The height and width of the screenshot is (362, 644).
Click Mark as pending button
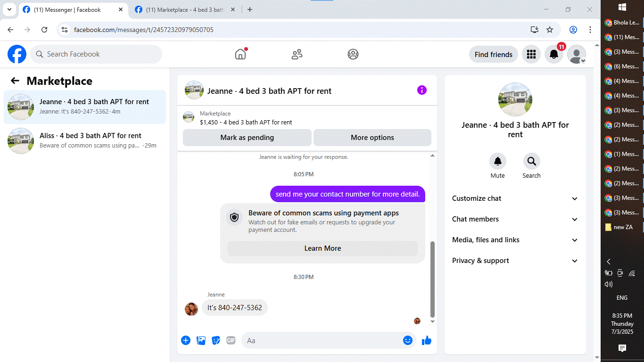click(x=247, y=138)
